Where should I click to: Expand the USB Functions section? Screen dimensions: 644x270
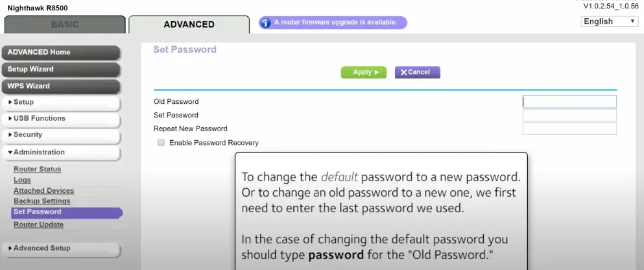(x=61, y=119)
